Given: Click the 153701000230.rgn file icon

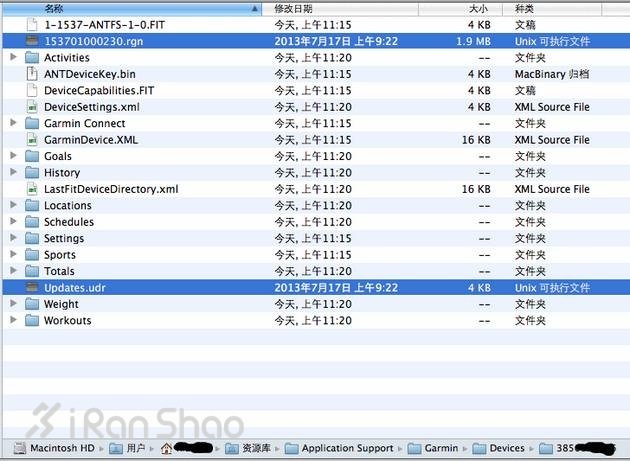Looking at the screenshot, I should (x=33, y=41).
